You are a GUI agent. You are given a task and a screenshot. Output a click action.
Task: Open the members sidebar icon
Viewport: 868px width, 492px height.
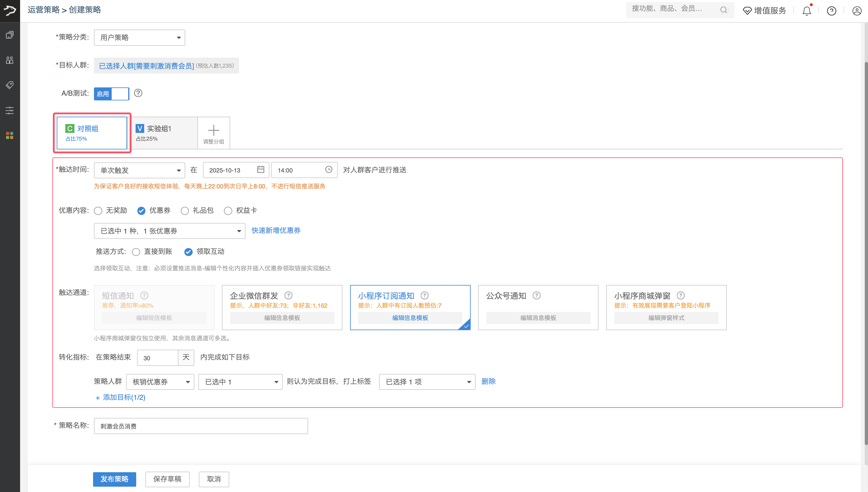pos(10,60)
